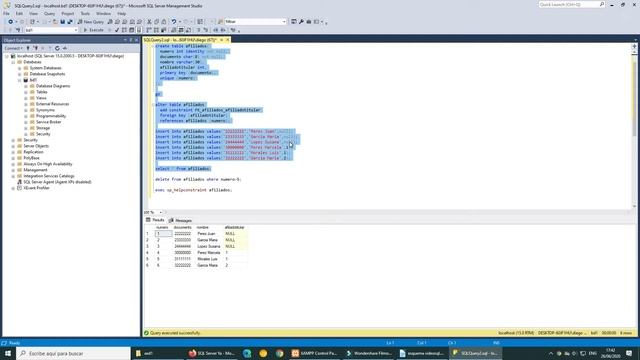640x360 pixels.
Task: Open the Properties wrench icon
Action: tap(301, 22)
